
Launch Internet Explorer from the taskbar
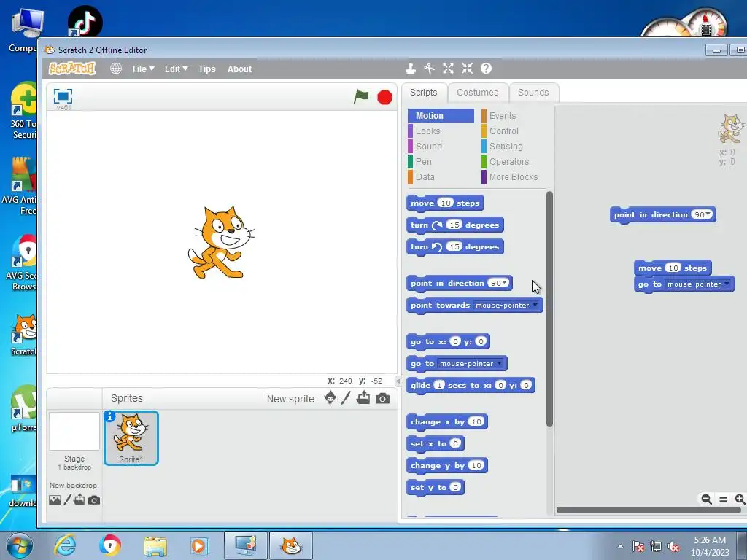point(65,545)
